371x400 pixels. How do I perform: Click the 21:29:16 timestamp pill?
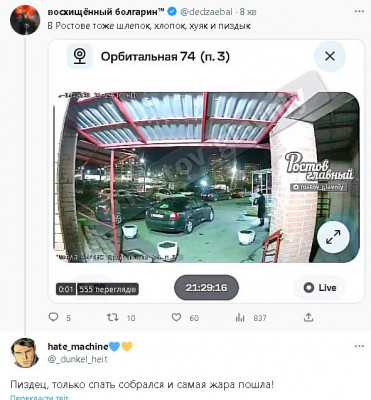click(x=206, y=287)
